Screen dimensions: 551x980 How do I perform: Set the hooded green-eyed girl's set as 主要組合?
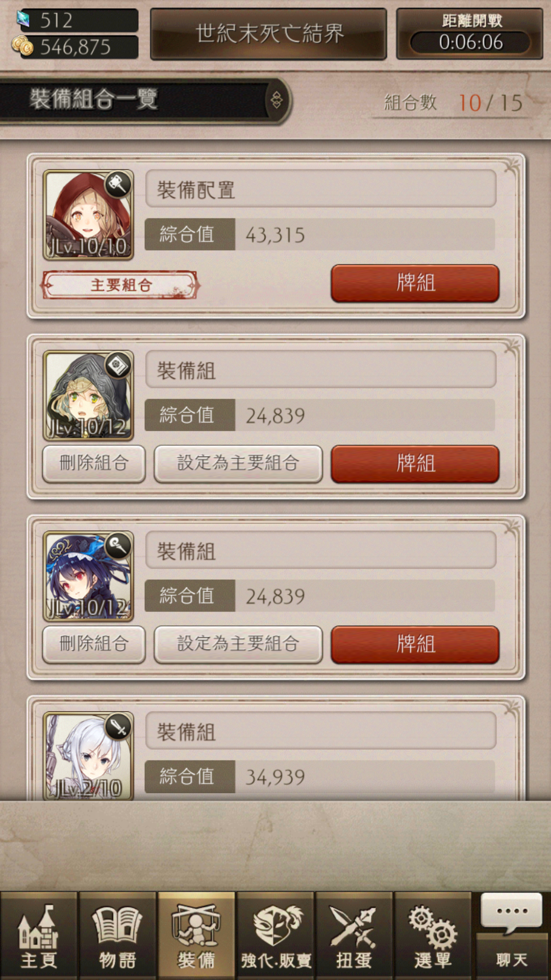238,463
